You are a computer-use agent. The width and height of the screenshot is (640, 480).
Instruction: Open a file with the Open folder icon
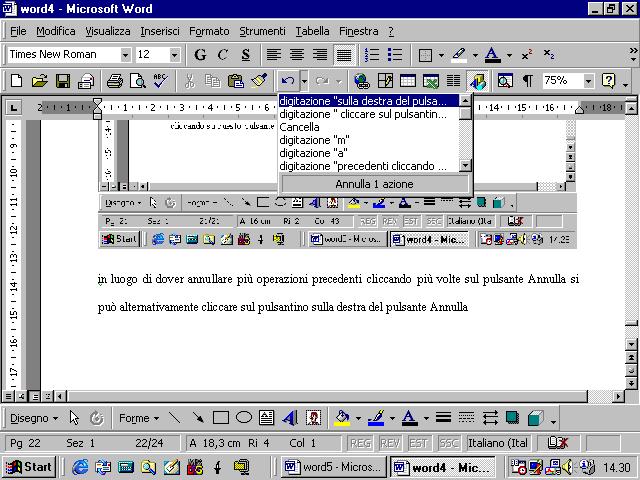tap(39, 81)
